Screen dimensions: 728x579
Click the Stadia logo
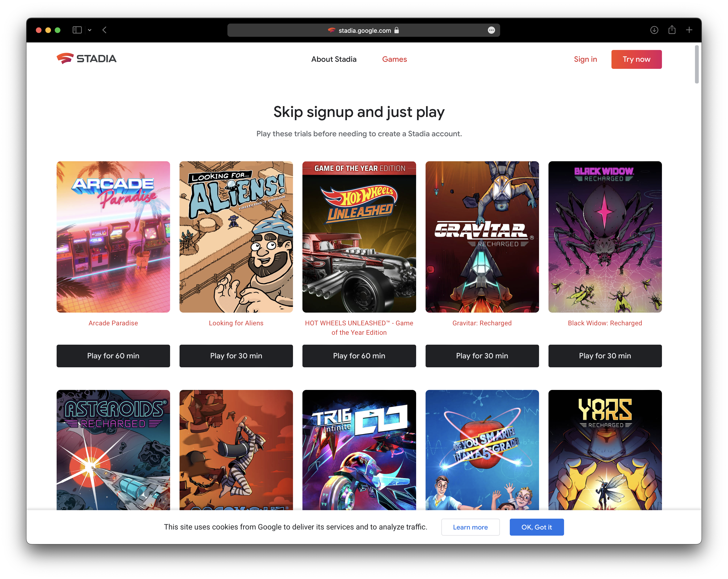(86, 59)
